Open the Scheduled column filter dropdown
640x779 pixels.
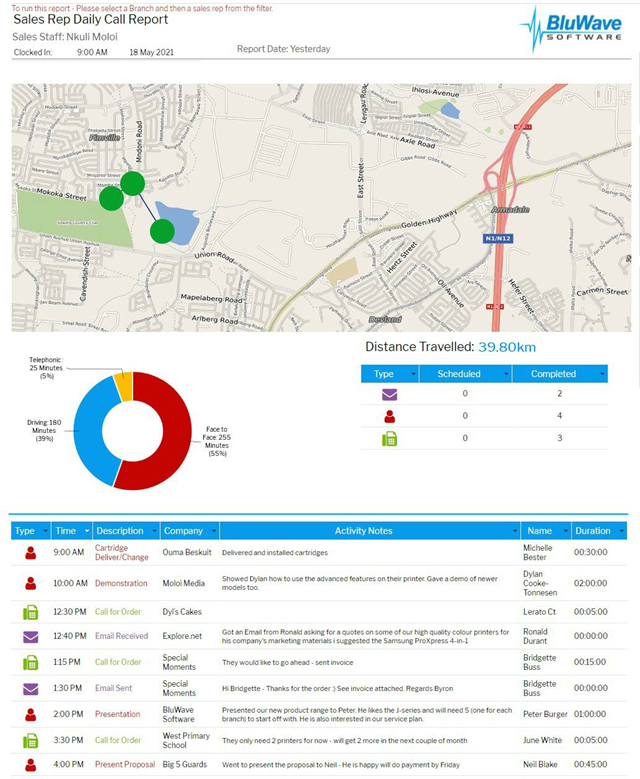click(506, 374)
